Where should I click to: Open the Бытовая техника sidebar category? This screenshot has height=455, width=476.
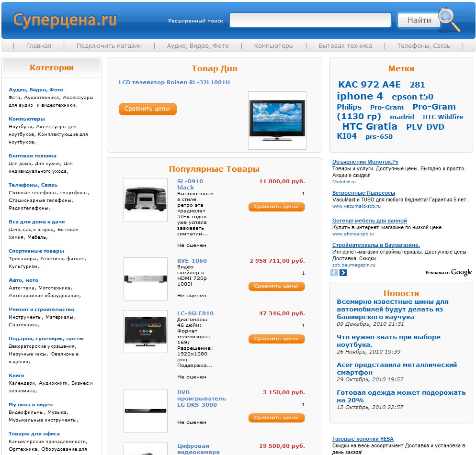[33, 155]
